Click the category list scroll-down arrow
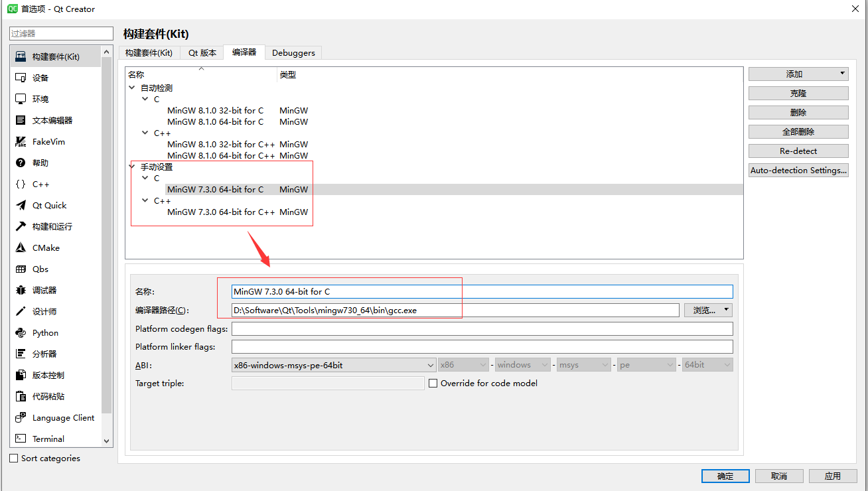The height and width of the screenshot is (491, 868). tap(107, 441)
